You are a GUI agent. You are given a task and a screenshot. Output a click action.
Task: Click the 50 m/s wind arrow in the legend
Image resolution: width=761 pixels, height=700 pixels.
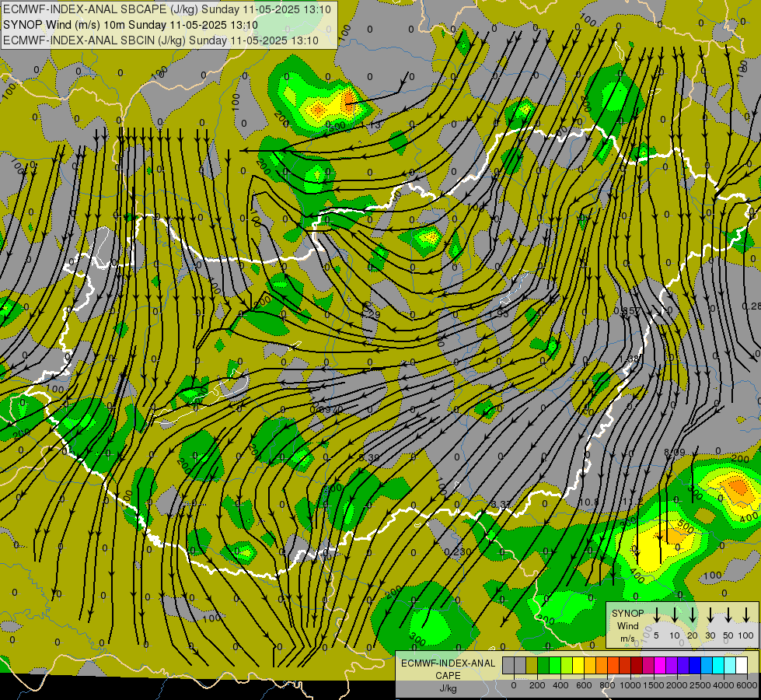[728, 615]
